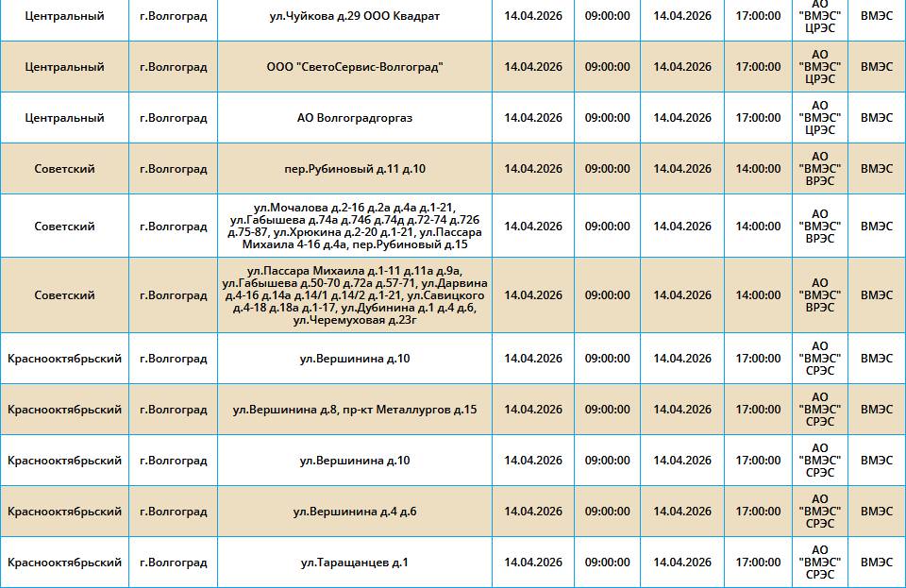Click the ул.Вершинина д.8, пр-кт Металлургов д.15 cell
Screen dimensions: 906x588
click(354, 410)
